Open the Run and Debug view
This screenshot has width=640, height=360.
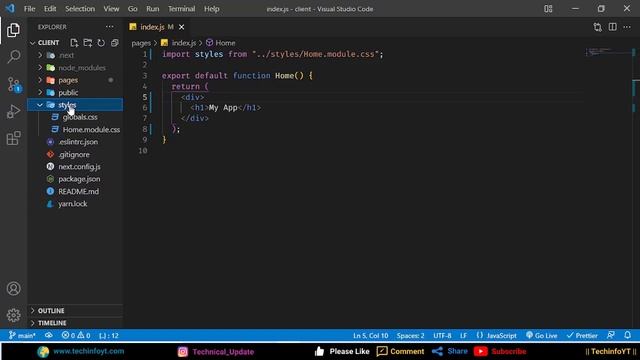[13, 111]
